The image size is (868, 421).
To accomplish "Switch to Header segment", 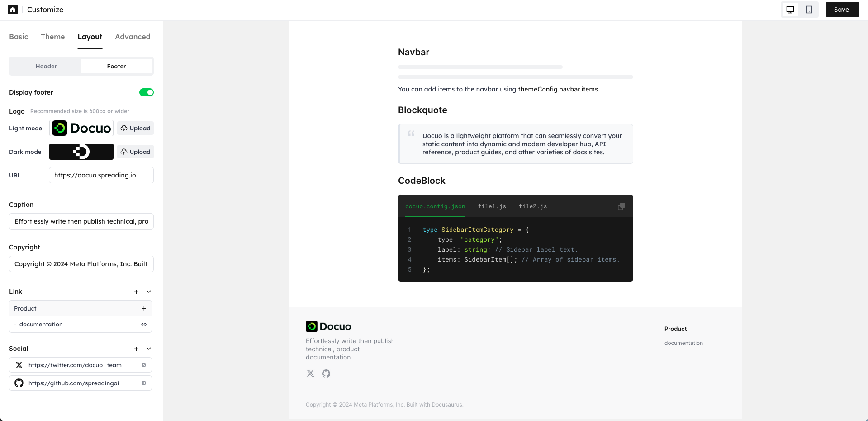I will point(46,66).
